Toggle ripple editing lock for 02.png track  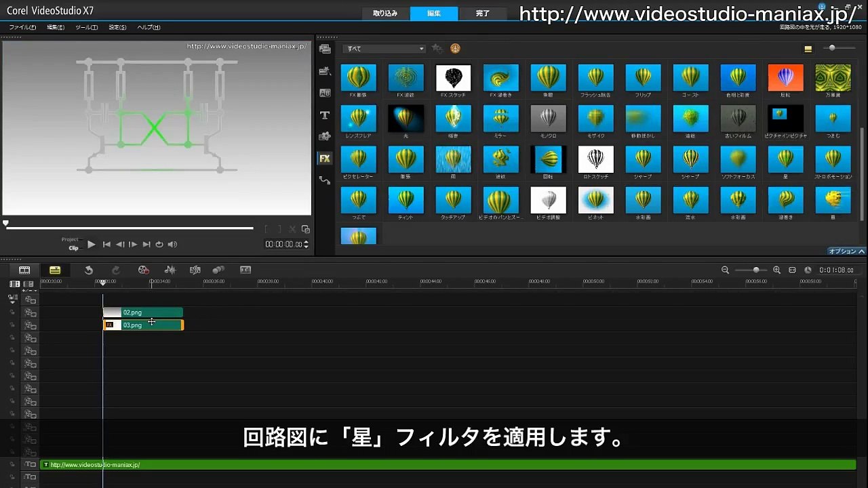click(12, 312)
